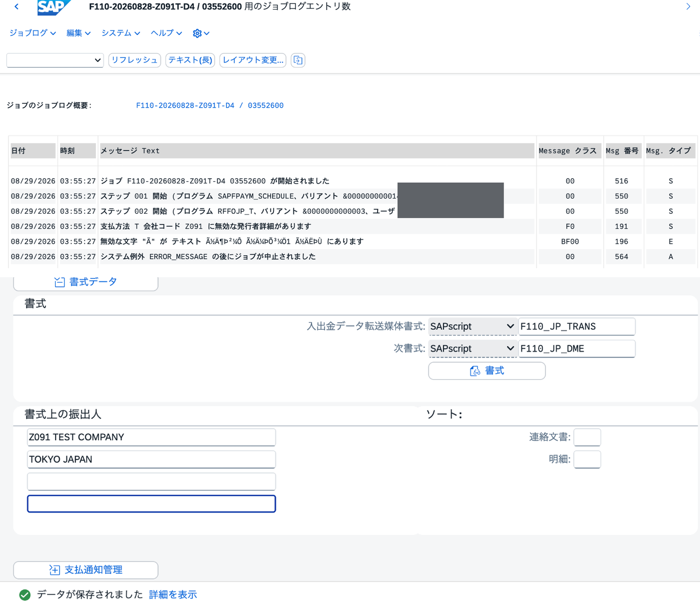Click the F110_JP_DME form field
The width and height of the screenshot is (700, 606).
click(577, 348)
